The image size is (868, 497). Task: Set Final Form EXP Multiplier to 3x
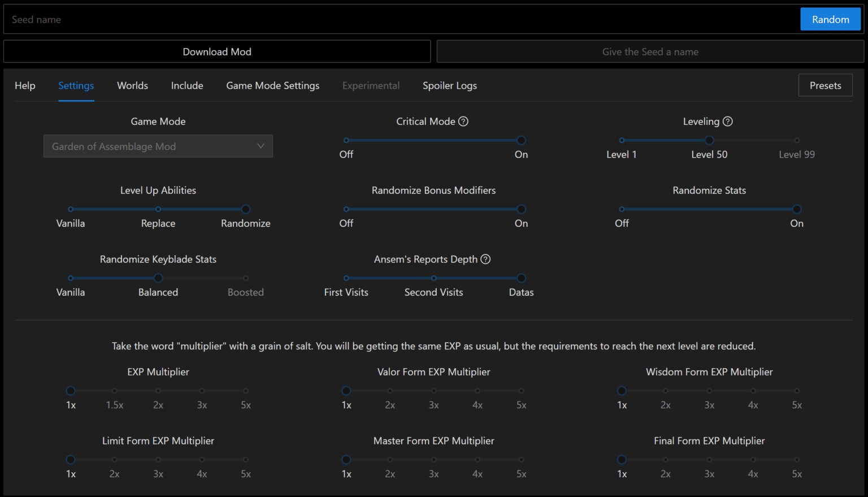click(x=709, y=460)
